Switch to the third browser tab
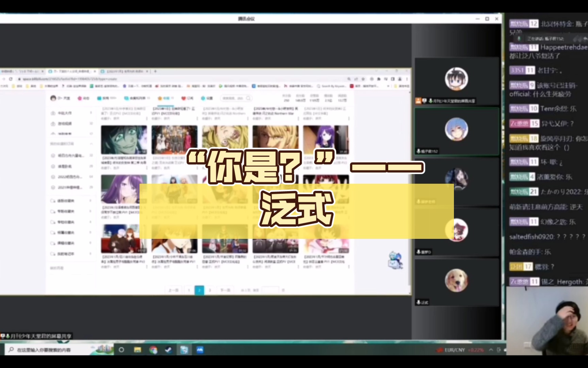 pyautogui.click(x=125, y=71)
